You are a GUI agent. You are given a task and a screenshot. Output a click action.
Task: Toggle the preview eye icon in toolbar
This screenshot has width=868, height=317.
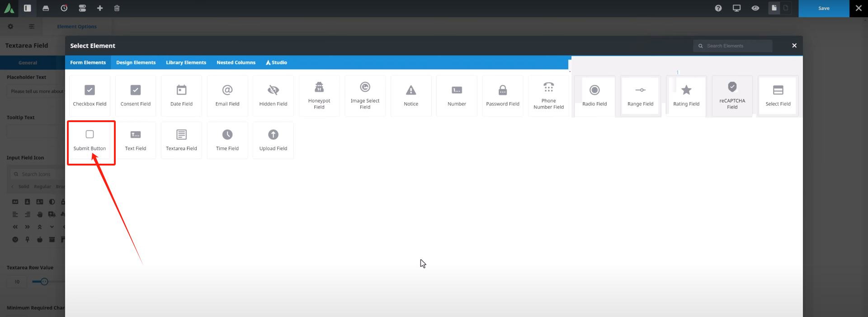755,8
